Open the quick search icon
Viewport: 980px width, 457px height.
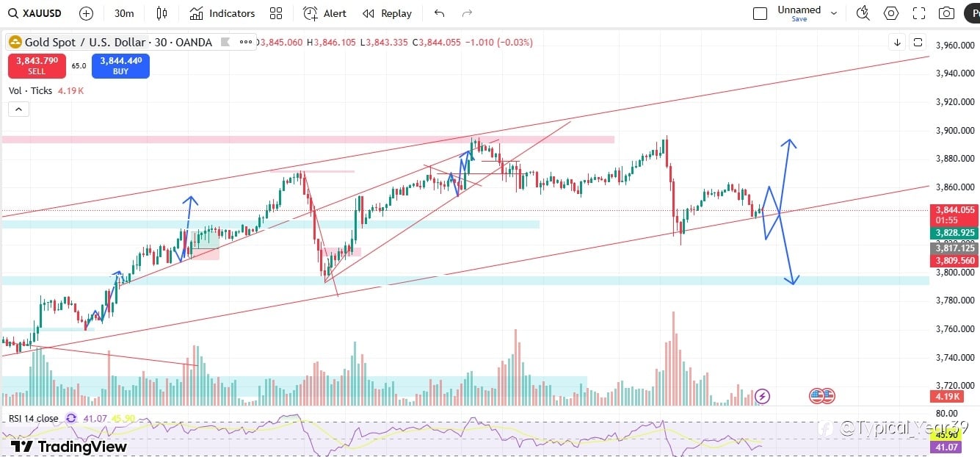[863, 13]
